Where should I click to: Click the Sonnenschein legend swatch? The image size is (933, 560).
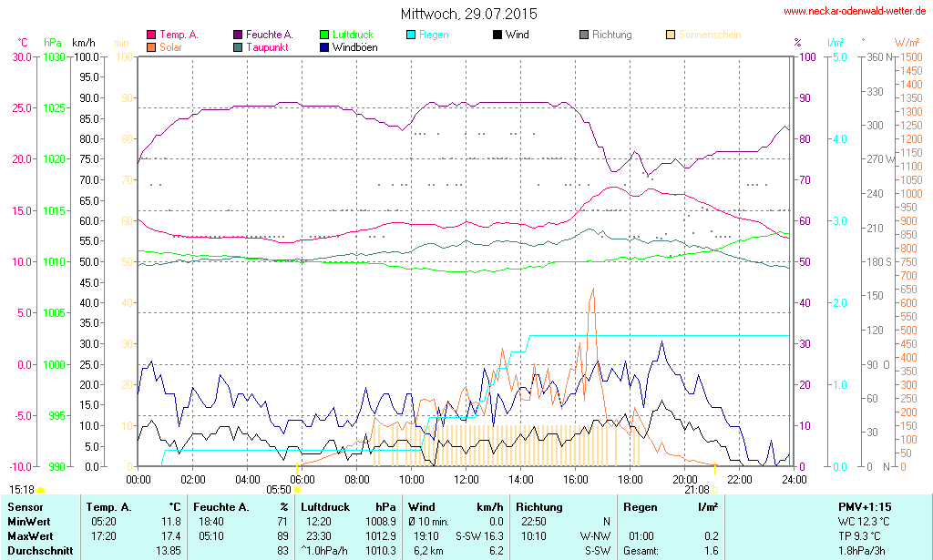pos(671,35)
